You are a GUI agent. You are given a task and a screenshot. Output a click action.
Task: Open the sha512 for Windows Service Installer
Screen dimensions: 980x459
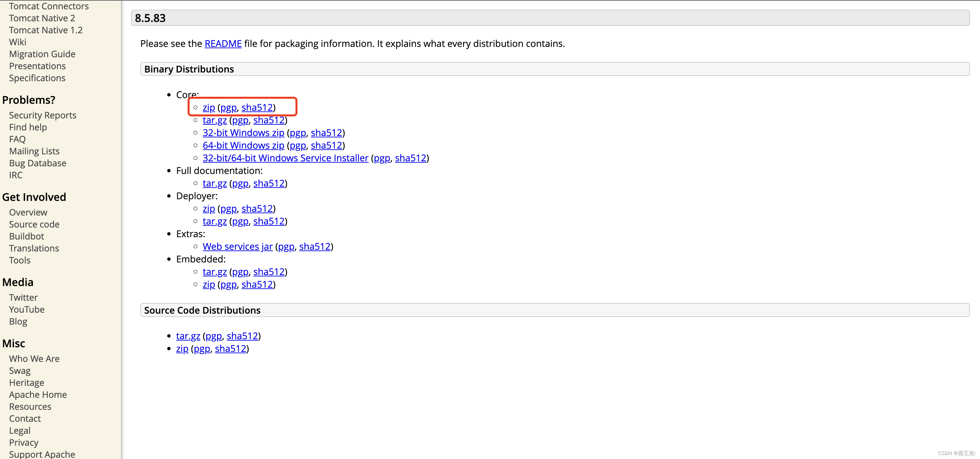pos(410,158)
